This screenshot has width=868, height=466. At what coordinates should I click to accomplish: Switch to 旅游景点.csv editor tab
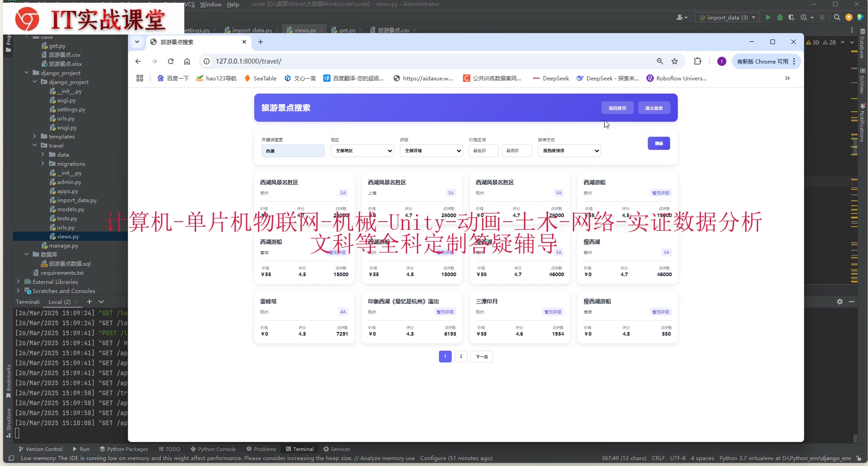[x=394, y=30]
